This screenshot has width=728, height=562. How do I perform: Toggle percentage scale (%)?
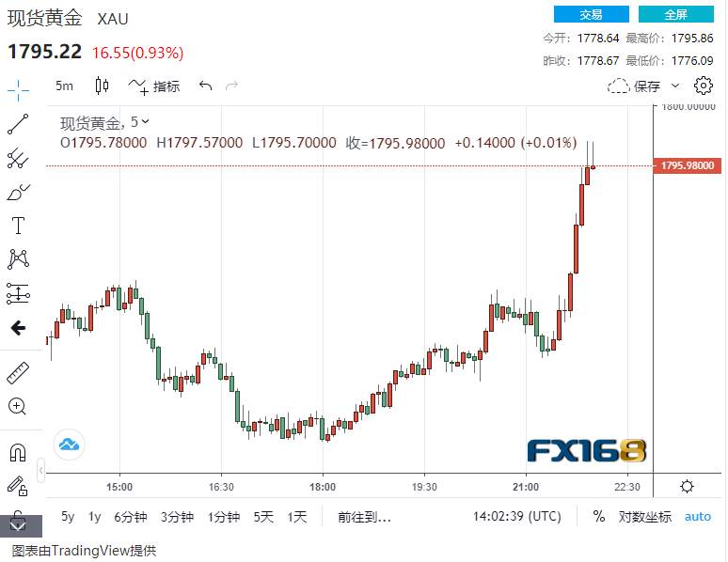tap(599, 517)
